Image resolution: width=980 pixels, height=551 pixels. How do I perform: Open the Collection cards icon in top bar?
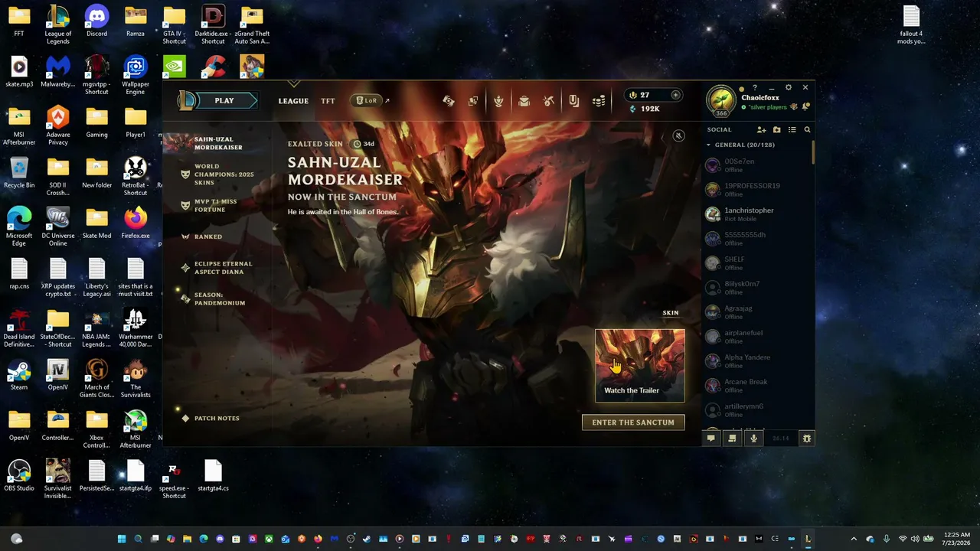[473, 101]
